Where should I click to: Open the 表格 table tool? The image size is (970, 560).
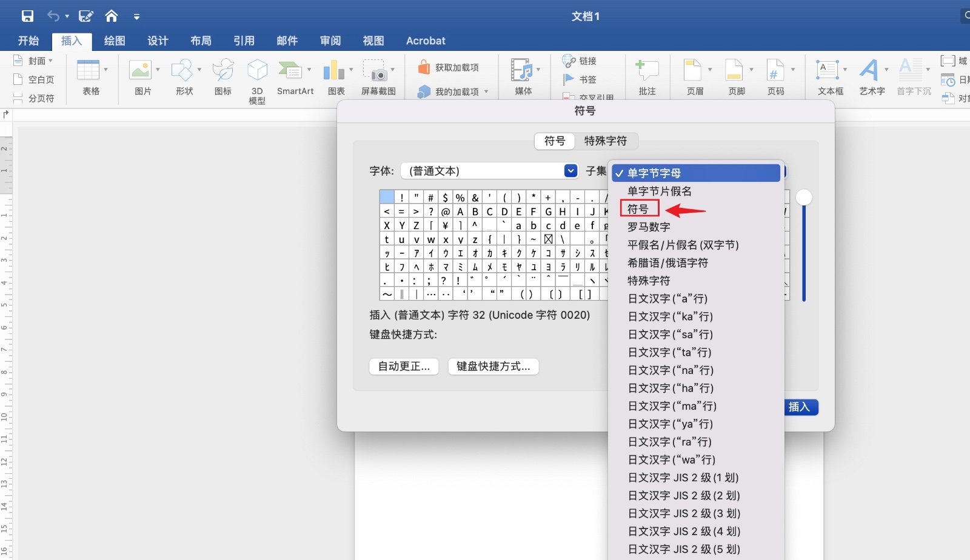[91, 77]
